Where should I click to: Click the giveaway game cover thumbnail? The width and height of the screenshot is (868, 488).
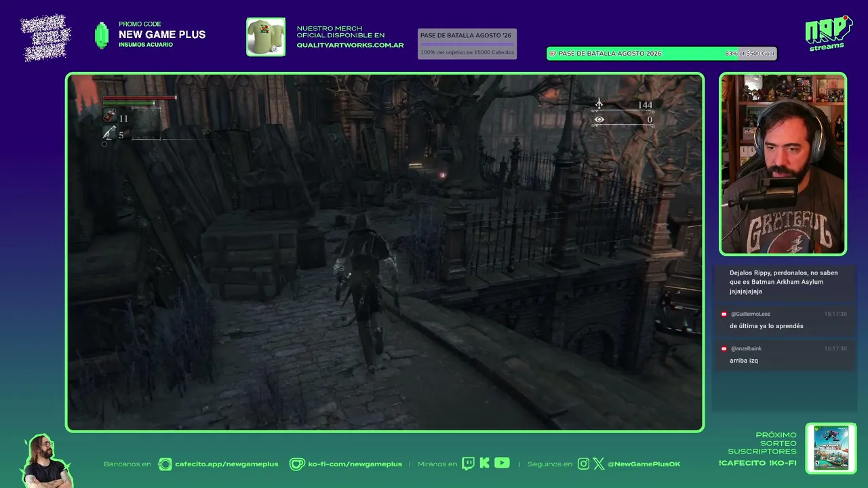(x=831, y=448)
